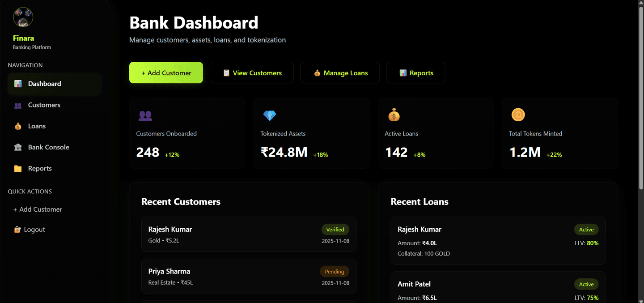Click the Dashboard chart icon in sidebar
Viewport: 644px width, 303px height.
(18, 84)
